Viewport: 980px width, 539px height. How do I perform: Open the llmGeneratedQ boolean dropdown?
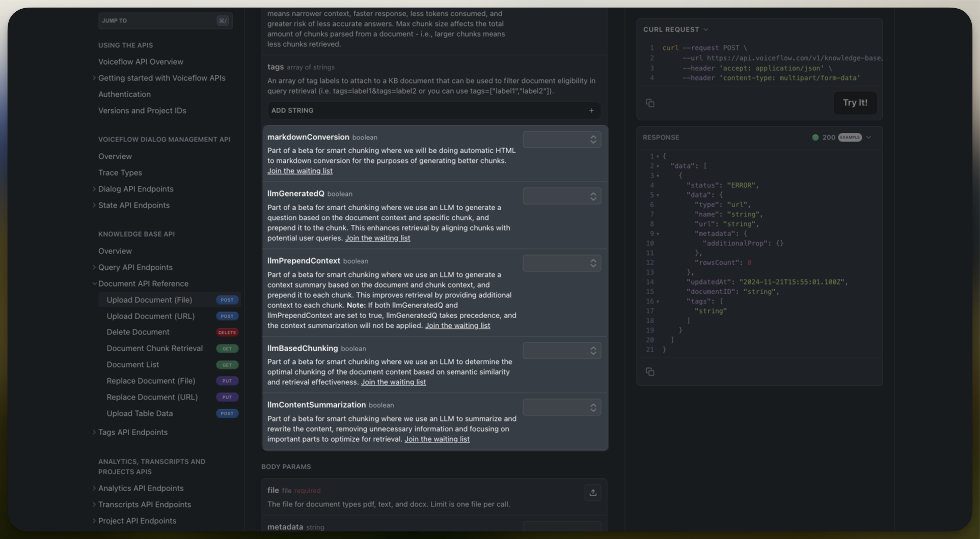coord(562,196)
